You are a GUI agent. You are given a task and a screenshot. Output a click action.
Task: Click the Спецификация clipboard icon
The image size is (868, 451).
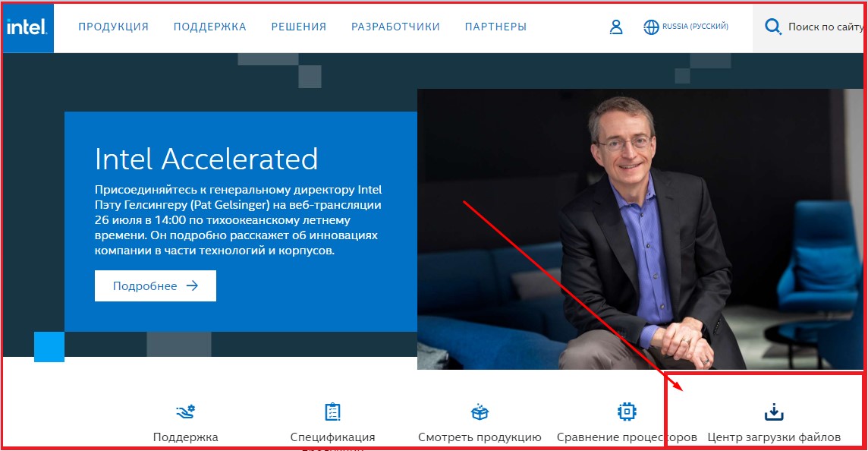(332, 412)
